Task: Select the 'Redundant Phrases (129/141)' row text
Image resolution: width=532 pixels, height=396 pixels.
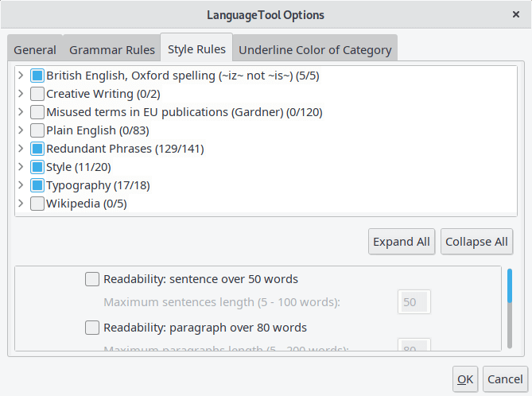Action: (x=125, y=149)
